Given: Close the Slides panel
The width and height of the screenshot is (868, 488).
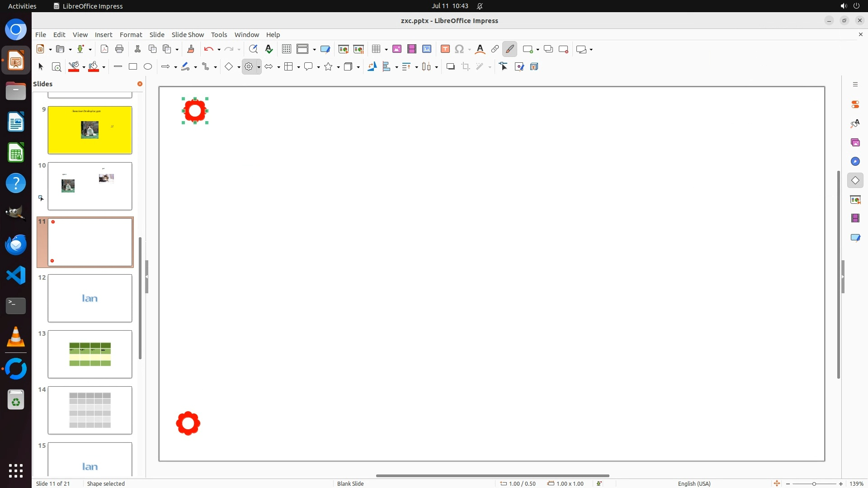Looking at the screenshot, I should [140, 84].
